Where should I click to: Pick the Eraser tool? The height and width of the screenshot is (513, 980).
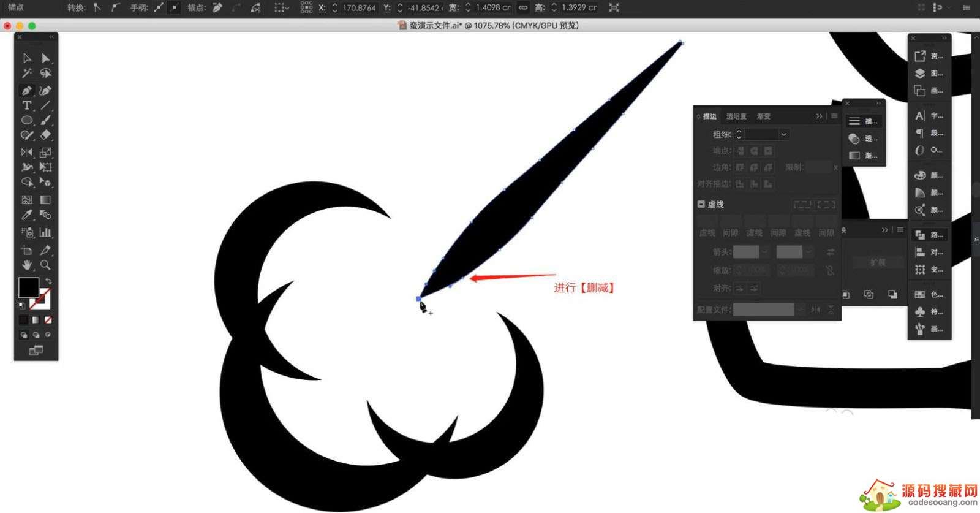point(45,135)
